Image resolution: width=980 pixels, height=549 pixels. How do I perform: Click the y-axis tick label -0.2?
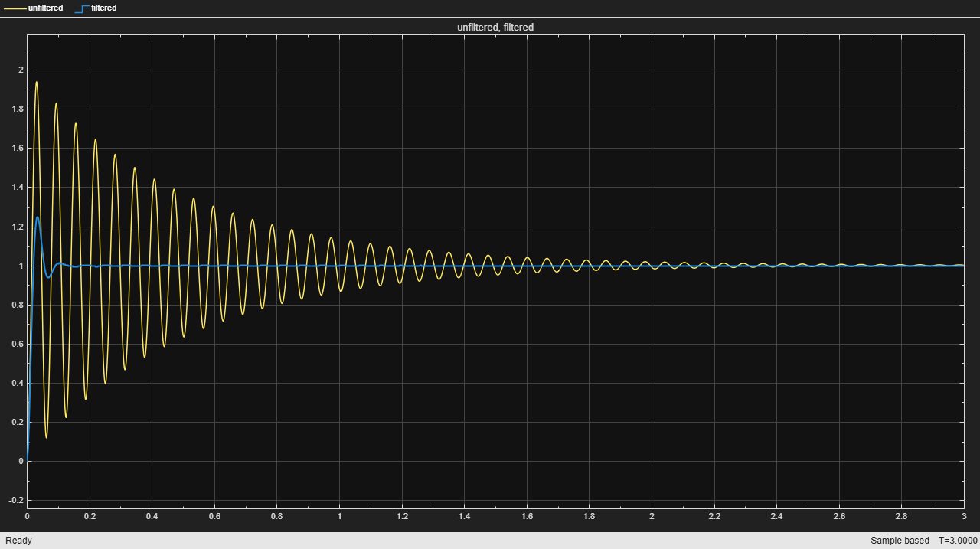pos(17,501)
